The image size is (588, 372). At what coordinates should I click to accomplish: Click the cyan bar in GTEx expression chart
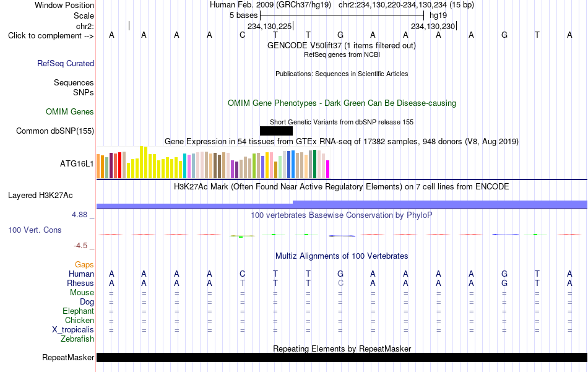(x=185, y=166)
